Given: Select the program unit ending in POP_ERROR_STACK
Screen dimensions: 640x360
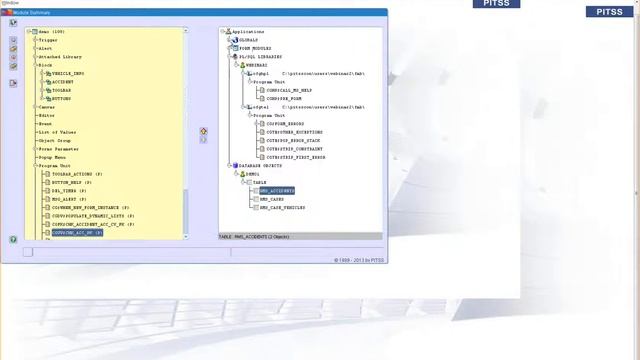Looking at the screenshot, I should (293, 140).
